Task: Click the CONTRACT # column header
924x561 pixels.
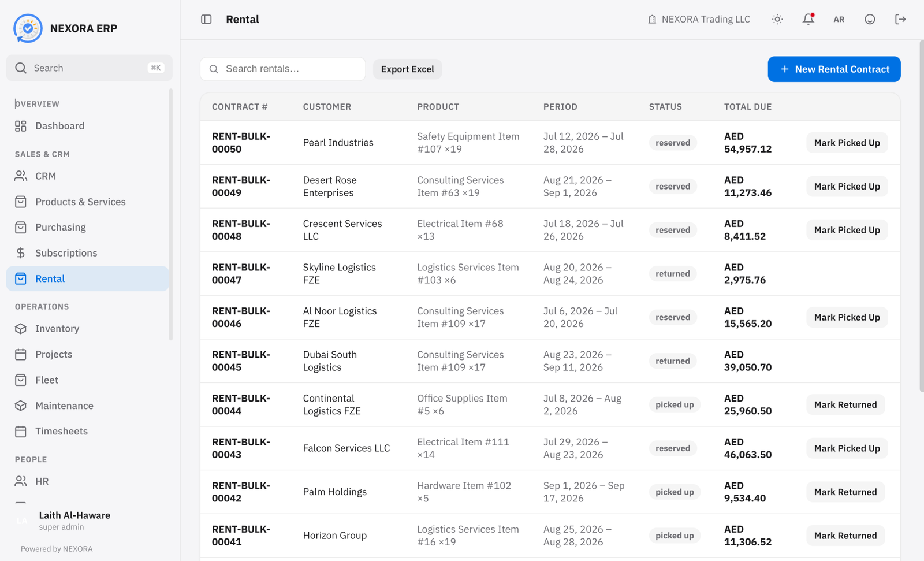Action: [x=240, y=107]
